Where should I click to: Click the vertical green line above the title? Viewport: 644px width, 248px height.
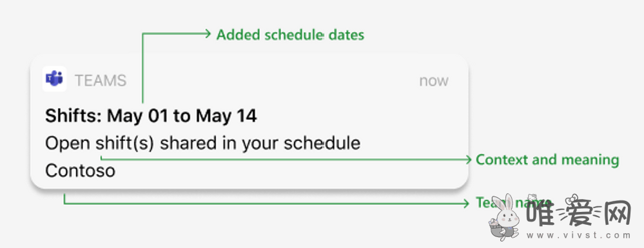tap(142, 68)
